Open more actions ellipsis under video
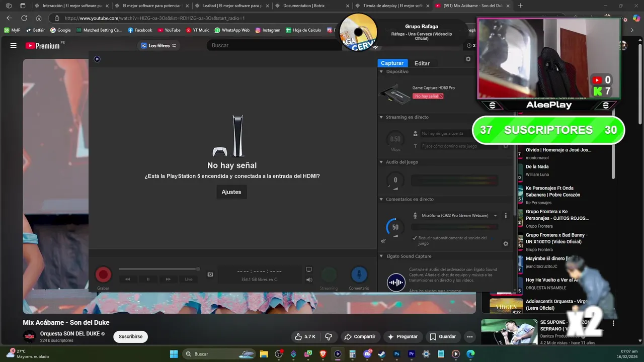644x362 pixels. click(x=470, y=336)
